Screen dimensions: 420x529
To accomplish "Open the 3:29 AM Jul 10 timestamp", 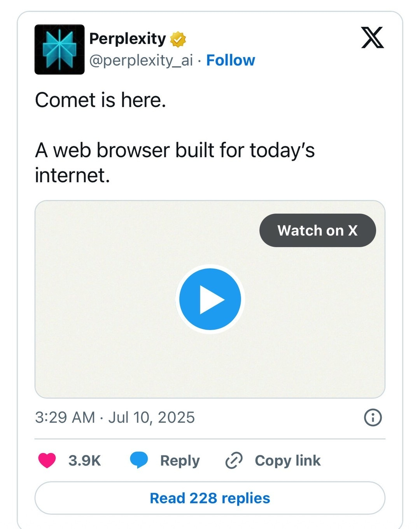I will 115,417.
